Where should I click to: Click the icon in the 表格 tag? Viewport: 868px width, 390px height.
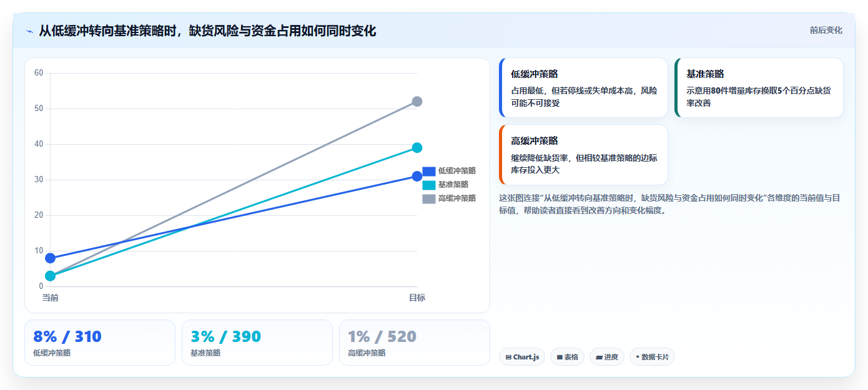(x=560, y=358)
